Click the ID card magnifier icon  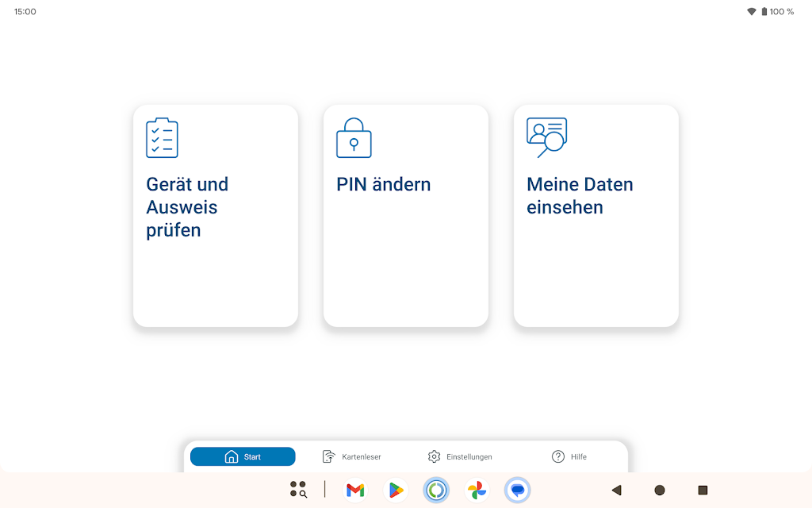pos(546,138)
